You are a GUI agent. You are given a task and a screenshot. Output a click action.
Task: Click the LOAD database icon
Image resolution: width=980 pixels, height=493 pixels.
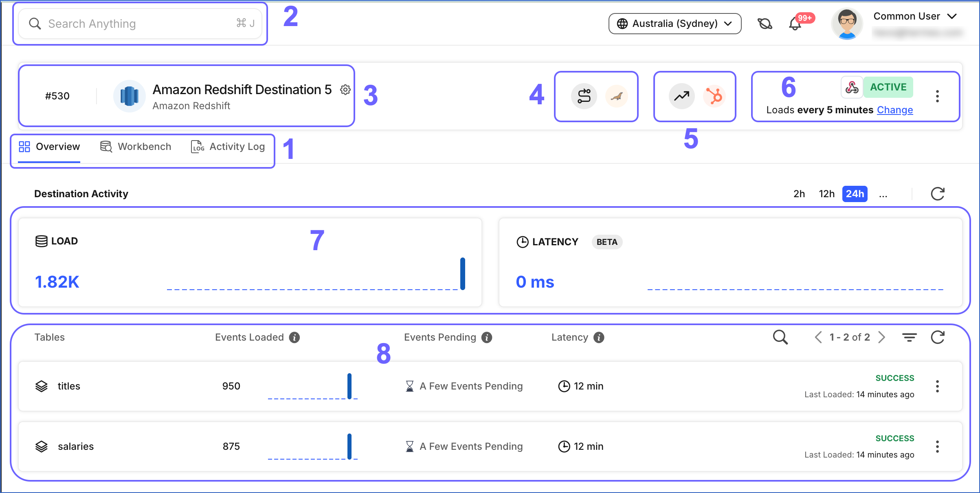41,241
